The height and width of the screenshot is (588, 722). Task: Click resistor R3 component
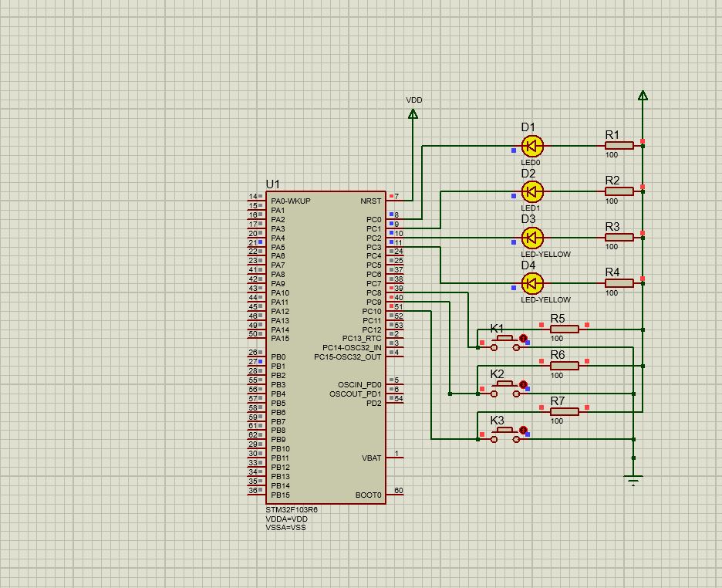coord(619,238)
